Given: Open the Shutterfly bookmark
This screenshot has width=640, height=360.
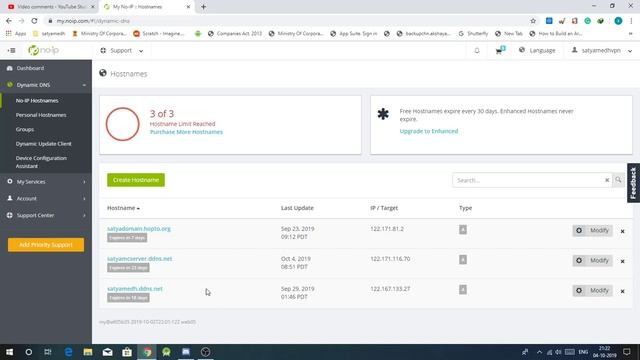Looking at the screenshot, I should tap(473, 33).
